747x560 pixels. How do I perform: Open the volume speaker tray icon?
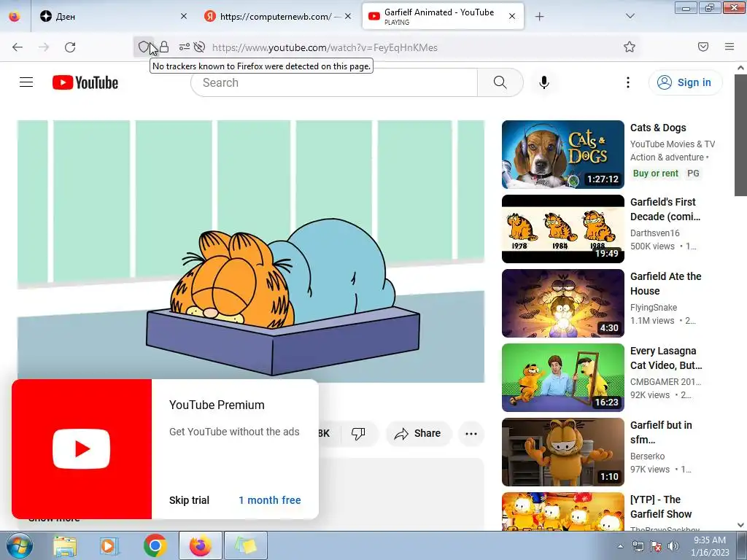673,546
